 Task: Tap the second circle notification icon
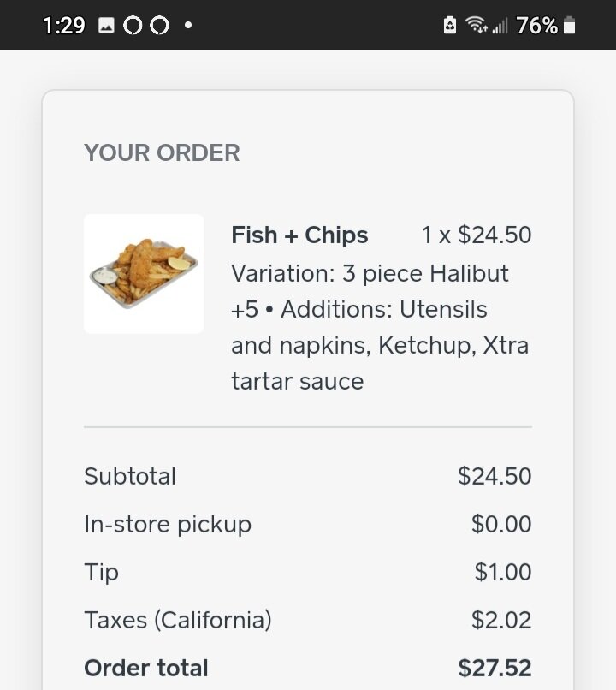[x=159, y=26]
